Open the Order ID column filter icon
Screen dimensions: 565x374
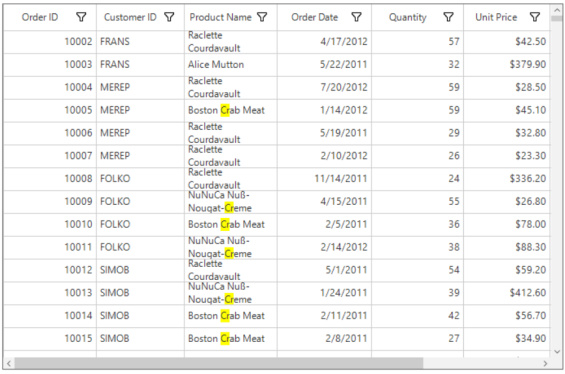[x=81, y=17]
